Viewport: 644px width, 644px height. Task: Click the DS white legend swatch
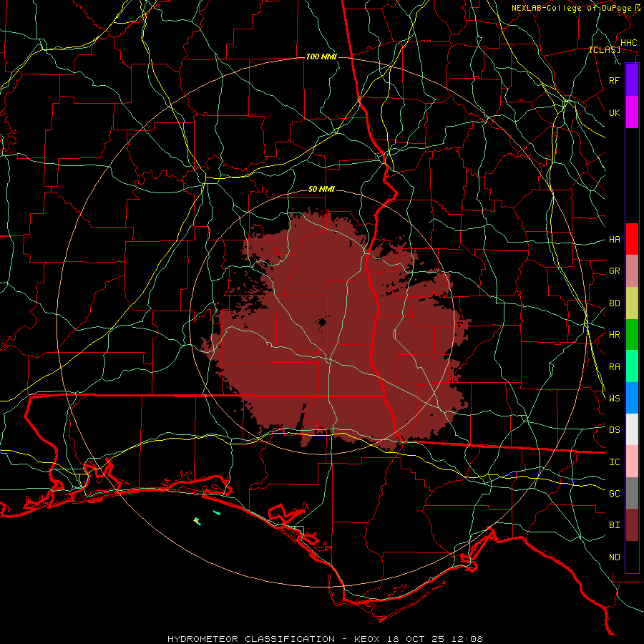632,429
